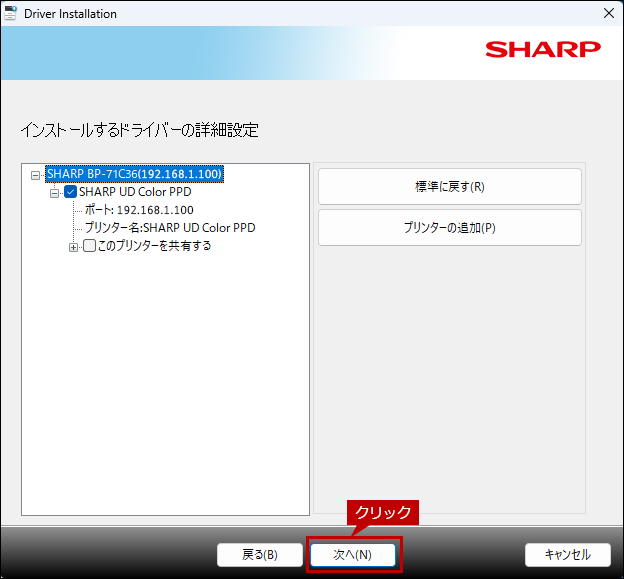Collapse the SHARP UD Color PPD branch

55,192
